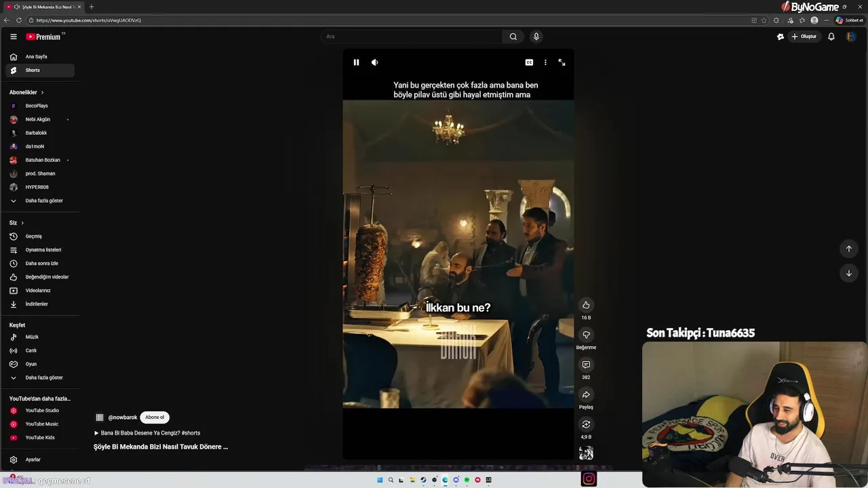The height and width of the screenshot is (488, 868).
Task: Pause the Shorts video
Action: pos(356,62)
